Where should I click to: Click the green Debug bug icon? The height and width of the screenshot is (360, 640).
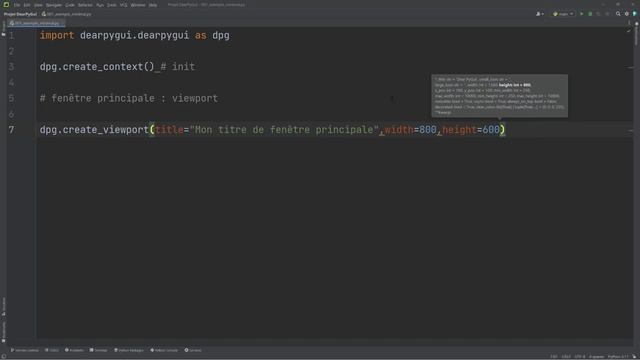[590, 14]
